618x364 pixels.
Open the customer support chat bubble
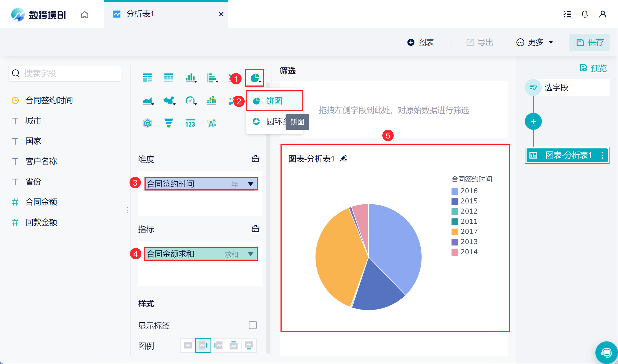[x=606, y=353]
